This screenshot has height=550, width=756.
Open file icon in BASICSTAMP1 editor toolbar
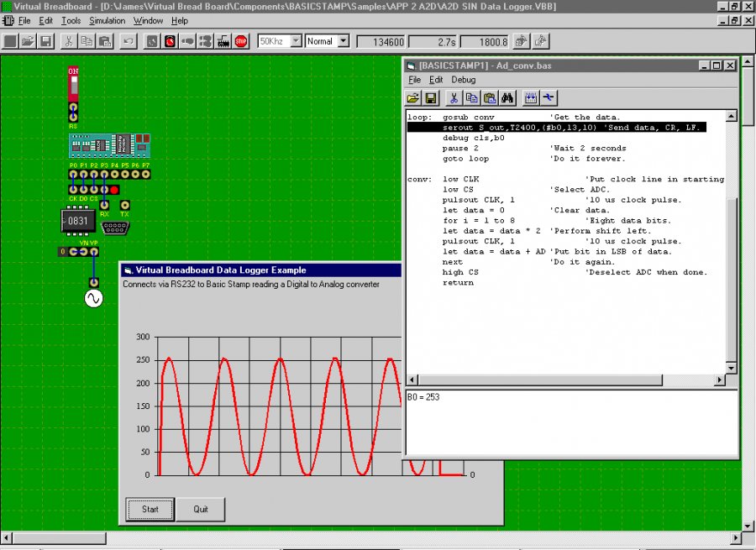coord(413,98)
